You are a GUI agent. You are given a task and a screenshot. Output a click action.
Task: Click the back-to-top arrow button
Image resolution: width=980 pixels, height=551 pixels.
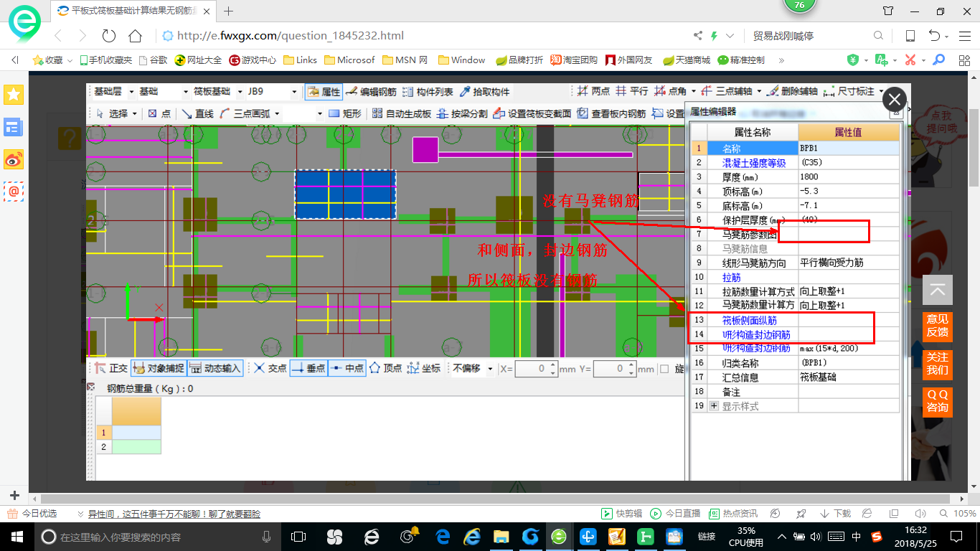(937, 290)
